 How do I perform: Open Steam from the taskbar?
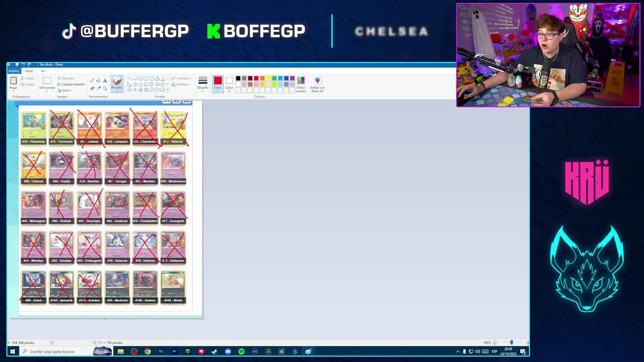tap(214, 351)
